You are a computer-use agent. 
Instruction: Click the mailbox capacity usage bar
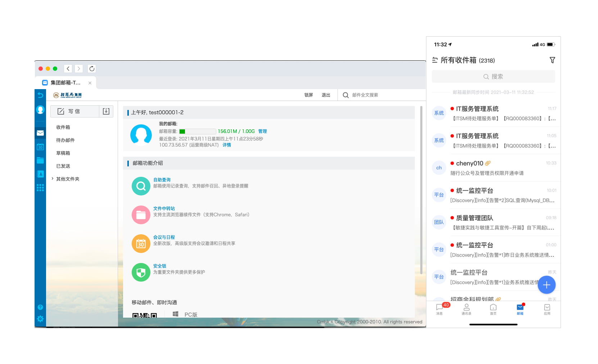coord(198,132)
